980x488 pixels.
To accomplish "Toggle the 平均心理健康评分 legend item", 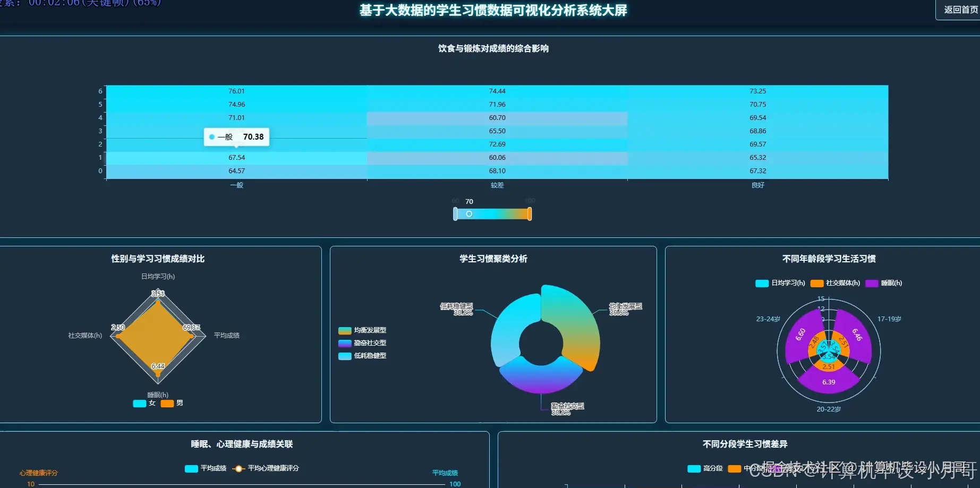I will (238, 468).
